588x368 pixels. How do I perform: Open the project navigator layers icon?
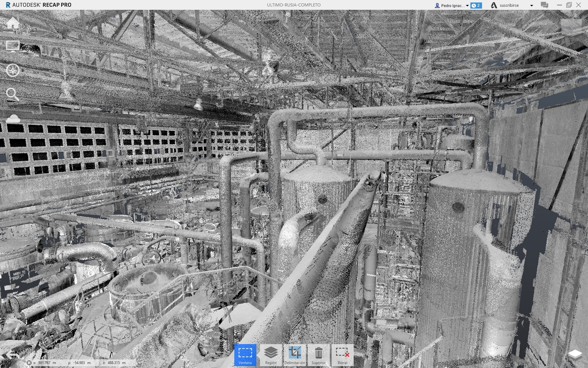click(575, 355)
